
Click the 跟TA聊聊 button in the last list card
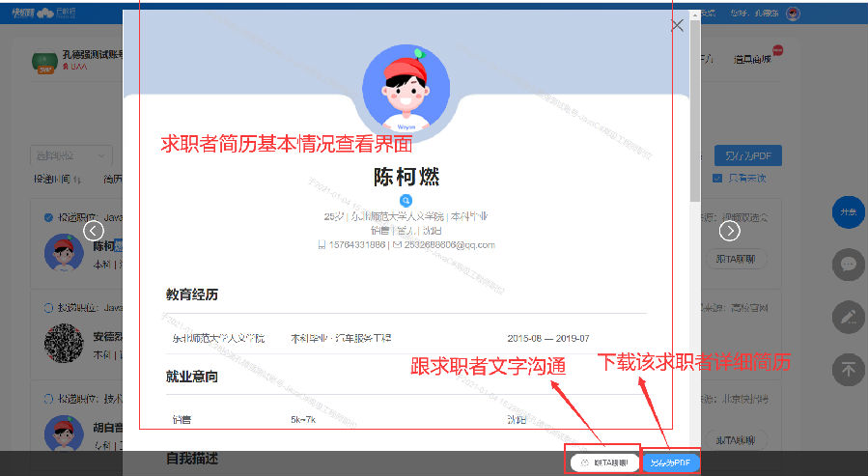[x=736, y=440]
